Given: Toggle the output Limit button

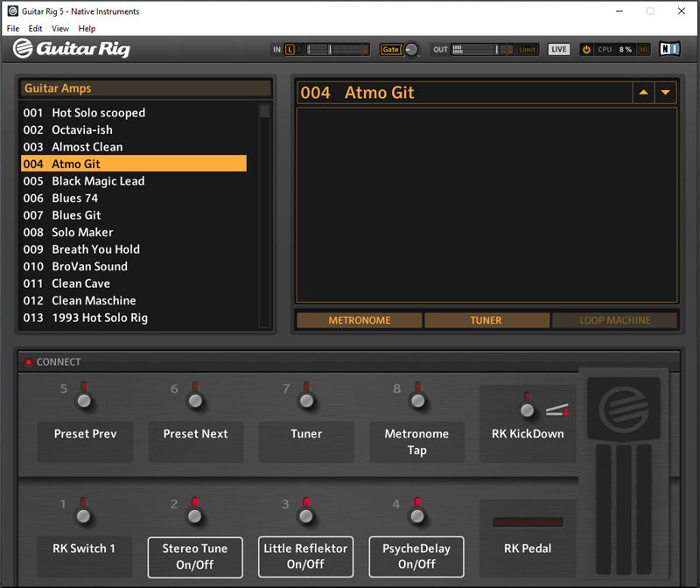Looking at the screenshot, I should [x=528, y=50].
